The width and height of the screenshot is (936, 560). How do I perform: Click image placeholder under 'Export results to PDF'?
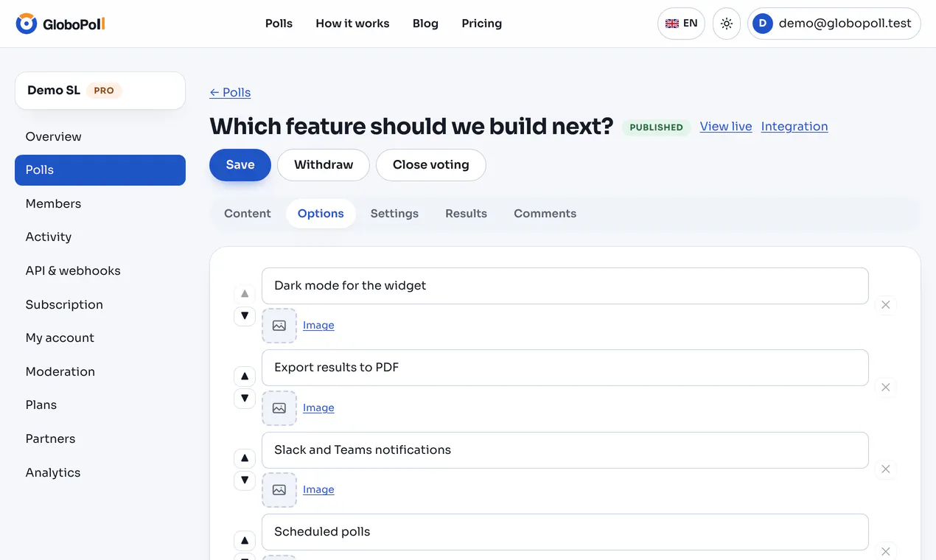279,408
